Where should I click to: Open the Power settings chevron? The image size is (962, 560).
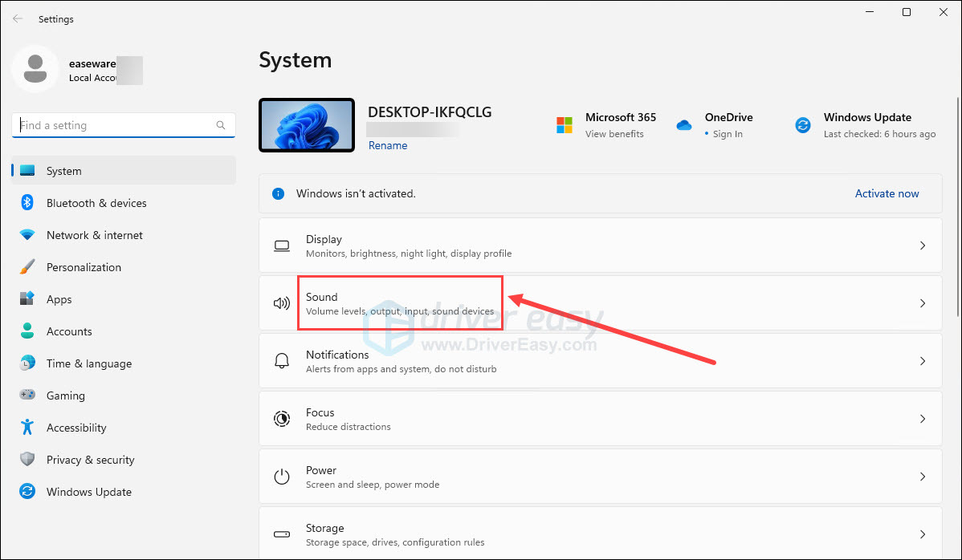923,477
